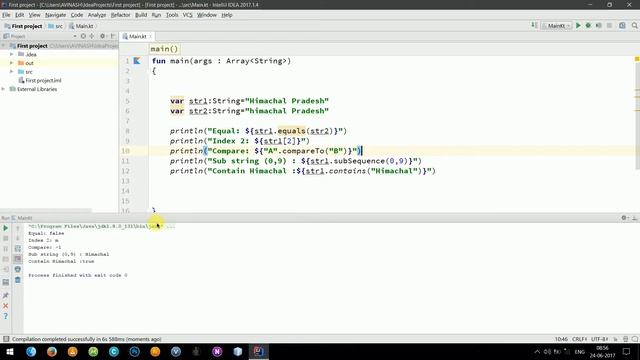Open the Navigate menu
Screen dimensions: 640x360
click(56, 15)
